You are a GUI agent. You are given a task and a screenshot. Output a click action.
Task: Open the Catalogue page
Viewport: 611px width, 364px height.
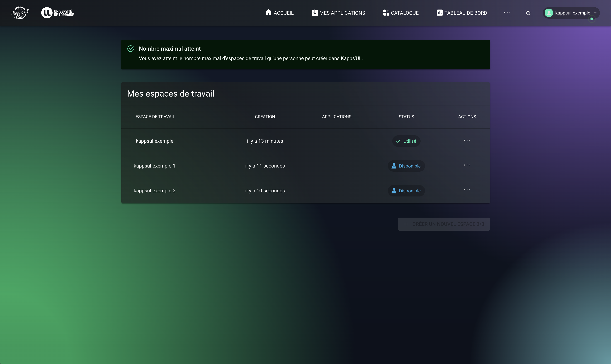(401, 13)
